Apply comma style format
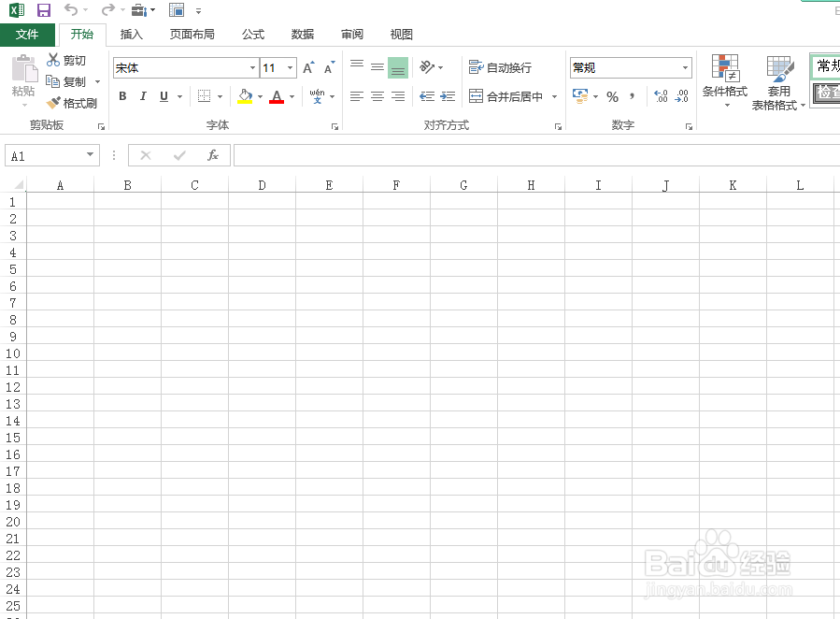This screenshot has width=840, height=619. click(x=633, y=96)
